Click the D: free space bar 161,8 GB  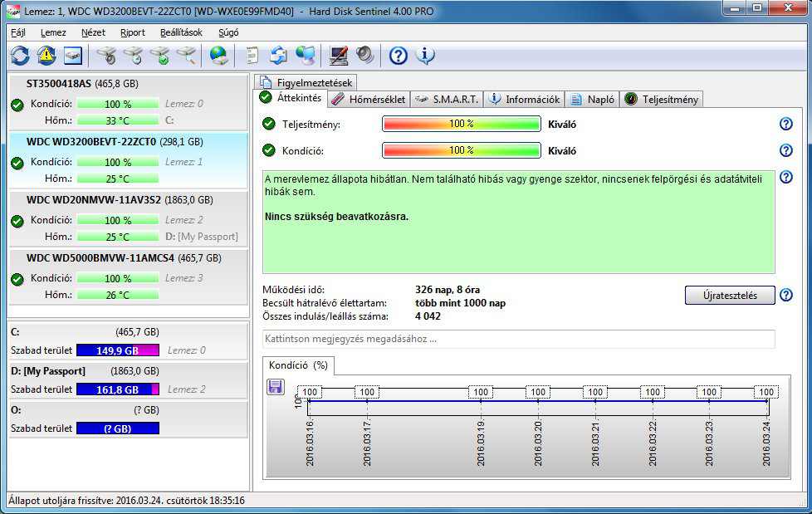[x=118, y=389]
